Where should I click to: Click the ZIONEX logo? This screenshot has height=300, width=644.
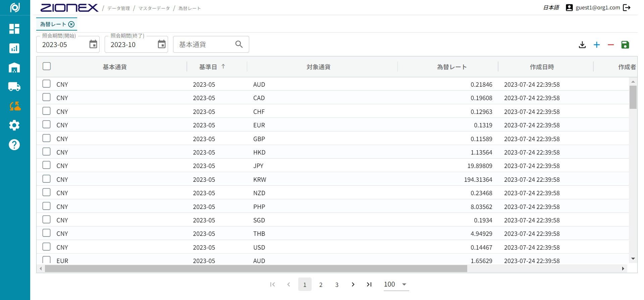(x=69, y=8)
